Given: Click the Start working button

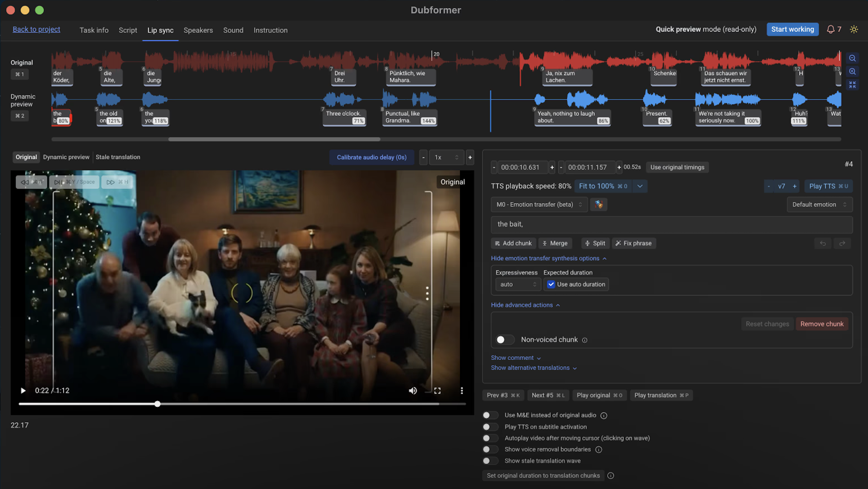Looking at the screenshot, I should pyautogui.click(x=792, y=29).
